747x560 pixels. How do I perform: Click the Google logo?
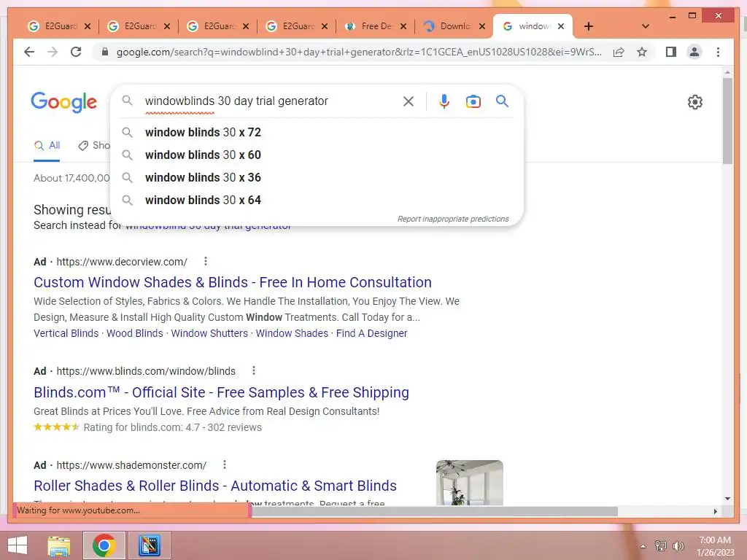(x=64, y=102)
